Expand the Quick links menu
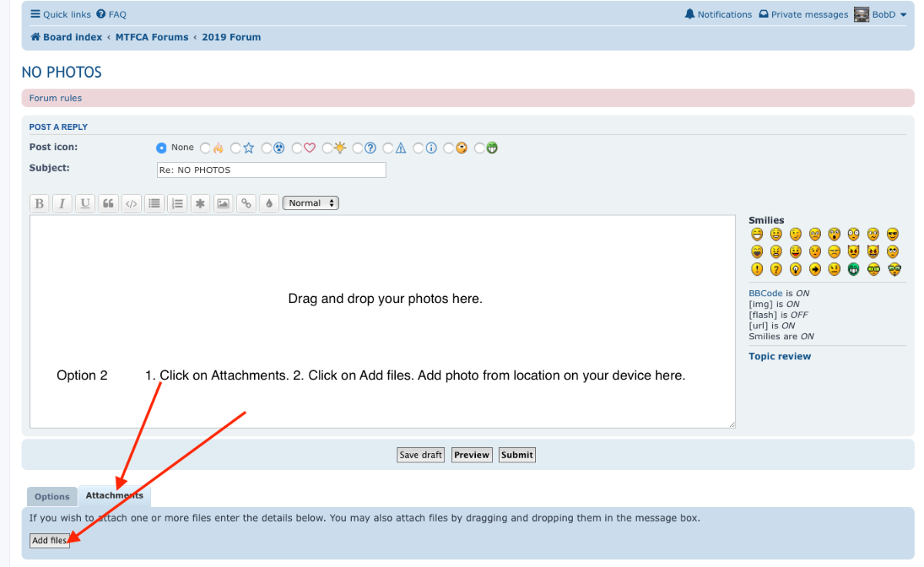Image resolution: width=924 pixels, height=567 pixels. tap(60, 15)
